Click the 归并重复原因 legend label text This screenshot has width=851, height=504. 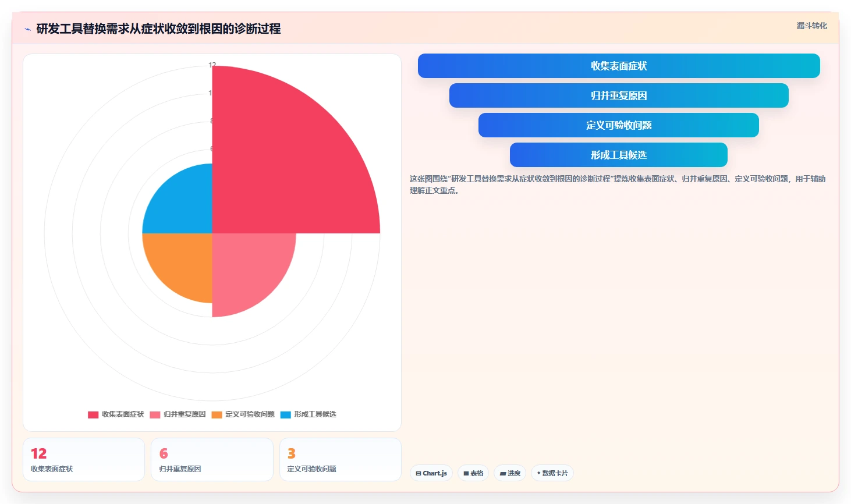click(185, 414)
